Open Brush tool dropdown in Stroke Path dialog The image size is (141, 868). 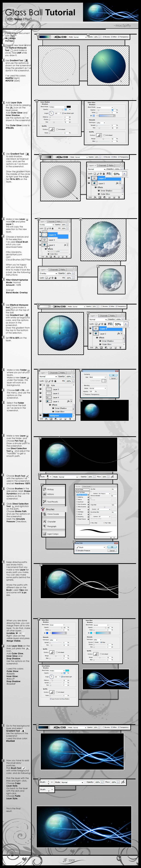(90, 547)
